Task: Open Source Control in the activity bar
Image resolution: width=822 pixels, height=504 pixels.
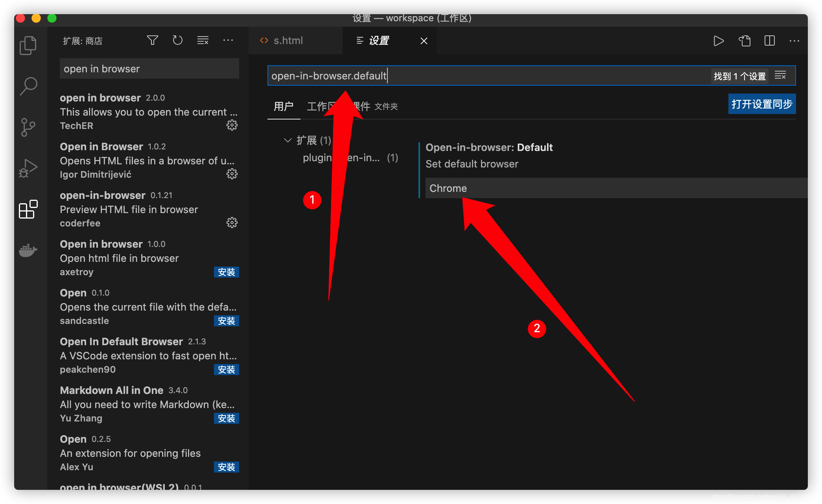Action: pyautogui.click(x=28, y=127)
